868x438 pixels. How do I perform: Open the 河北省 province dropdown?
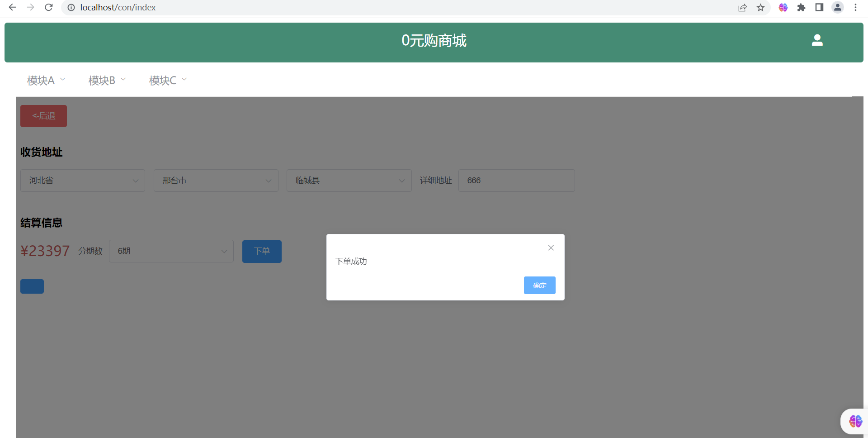(83, 181)
